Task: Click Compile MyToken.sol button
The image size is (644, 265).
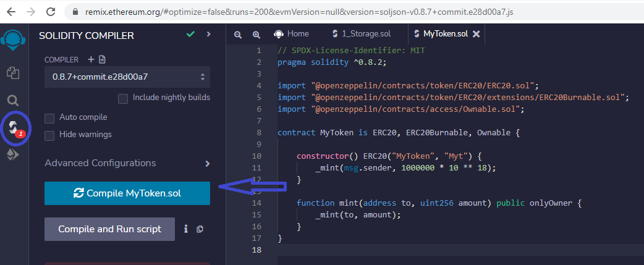Action: (x=127, y=193)
